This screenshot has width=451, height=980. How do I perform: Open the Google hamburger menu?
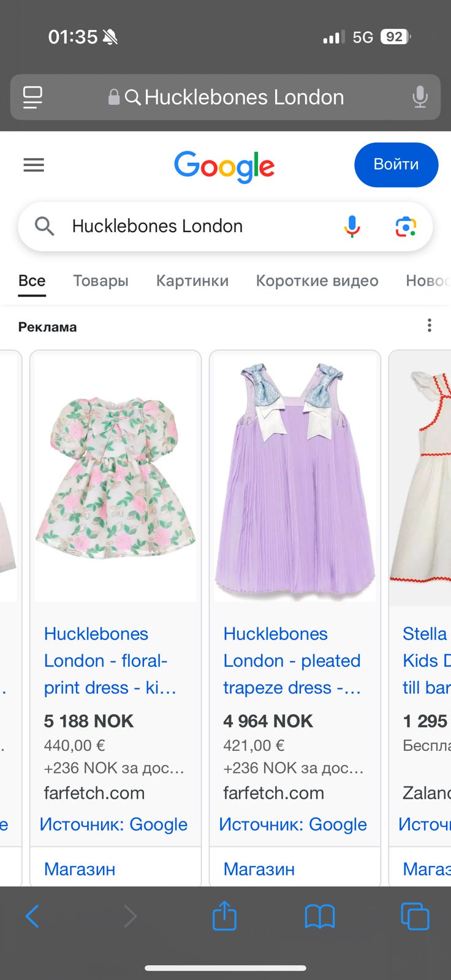pos(34,165)
